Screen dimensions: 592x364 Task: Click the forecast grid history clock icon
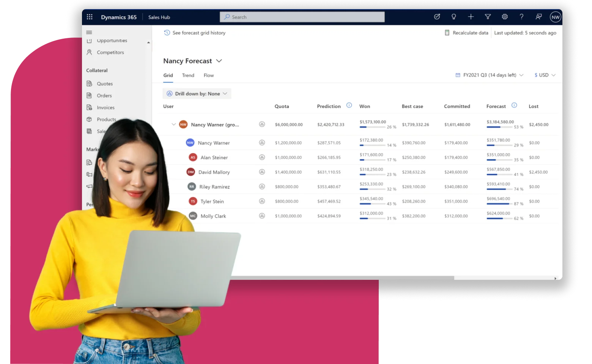[167, 33]
